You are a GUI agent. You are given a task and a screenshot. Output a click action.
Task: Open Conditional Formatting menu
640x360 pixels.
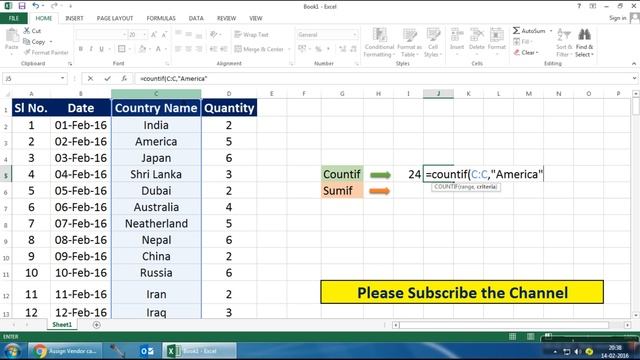pos(379,42)
